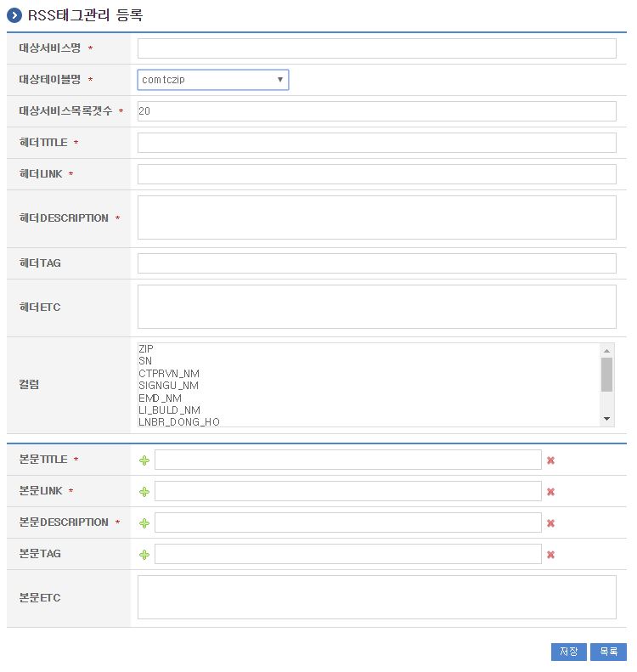Click the green plus icon beside 본문TAG
637x672 pixels.
144,555
